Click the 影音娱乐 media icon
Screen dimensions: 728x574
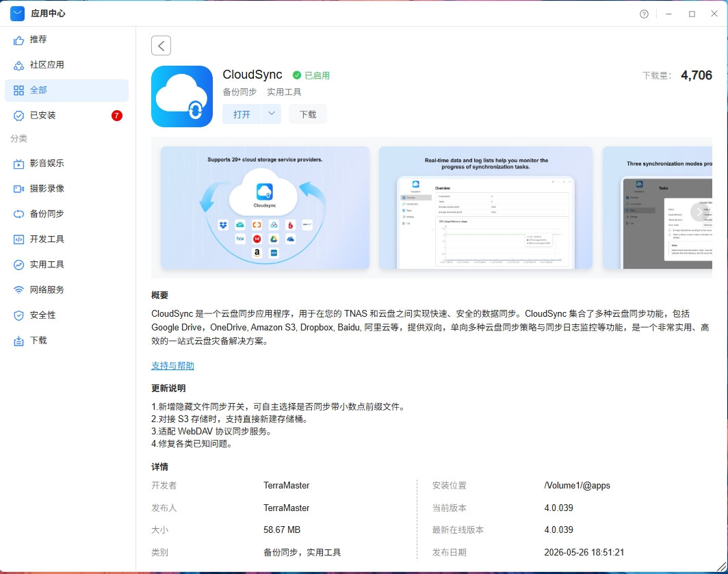(x=18, y=164)
